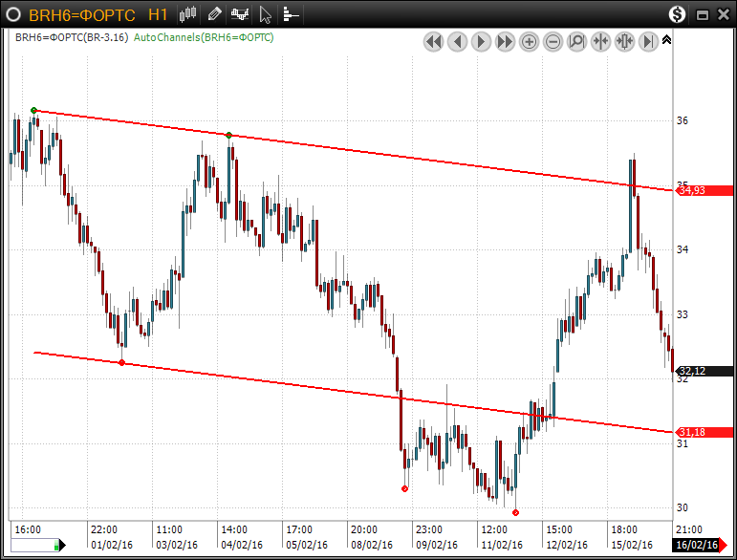Open the volume profile icon
Image resolution: width=737 pixels, height=560 pixels.
tap(291, 14)
